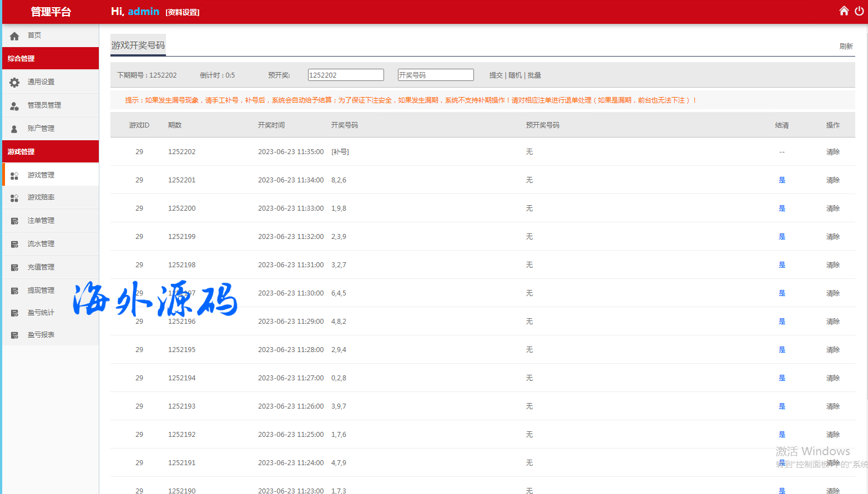868x494 pixels.
Task: Click the gear icon beside 通用设置
Action: tap(14, 83)
